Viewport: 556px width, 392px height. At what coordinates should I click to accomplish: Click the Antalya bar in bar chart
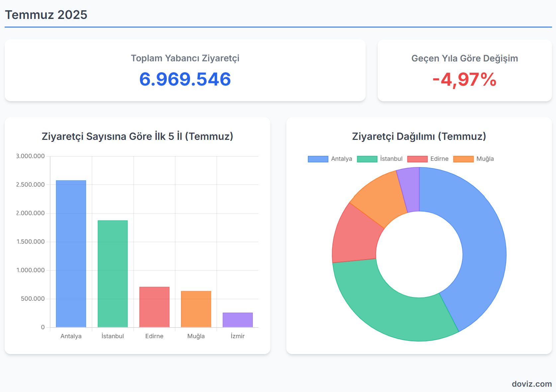(71, 254)
